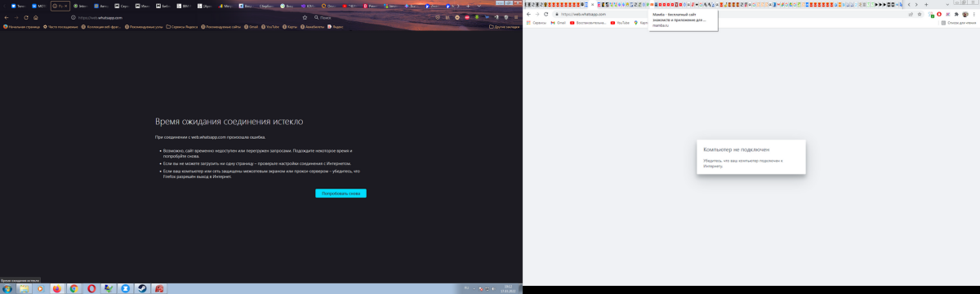Open the Chrome extensions puzzle icon
This screenshot has width=980, height=294.
(x=956, y=14)
